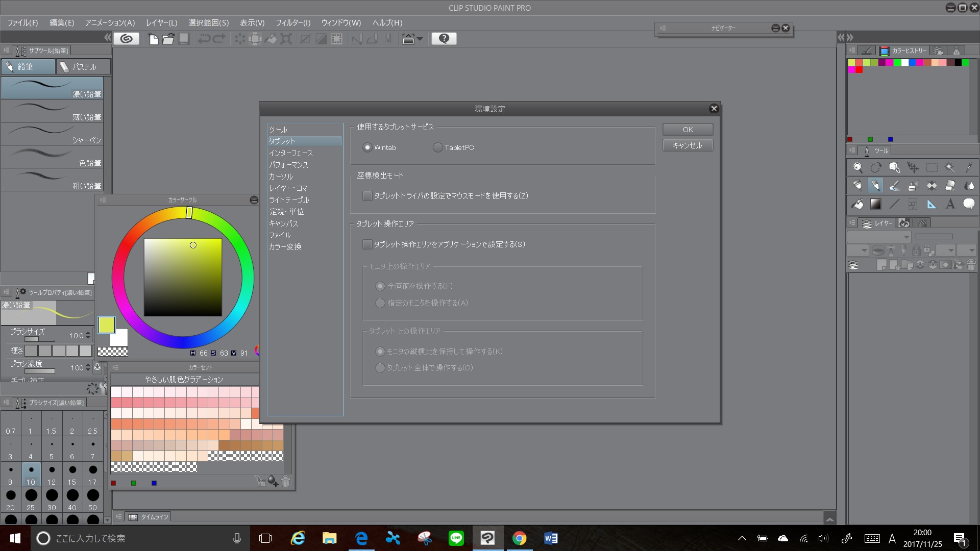Open Clip Studio launcher icon in command bar

(126, 39)
